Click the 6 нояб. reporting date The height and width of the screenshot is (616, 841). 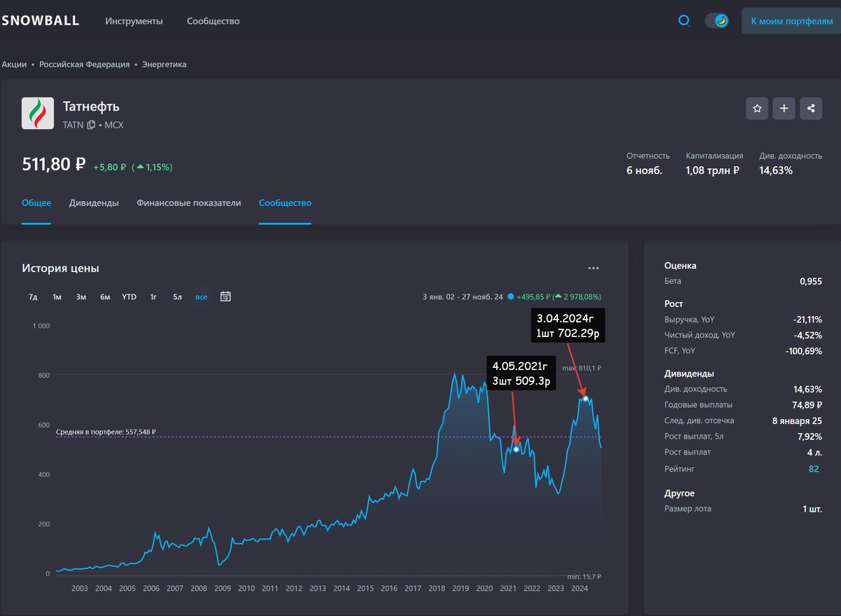[x=644, y=170]
